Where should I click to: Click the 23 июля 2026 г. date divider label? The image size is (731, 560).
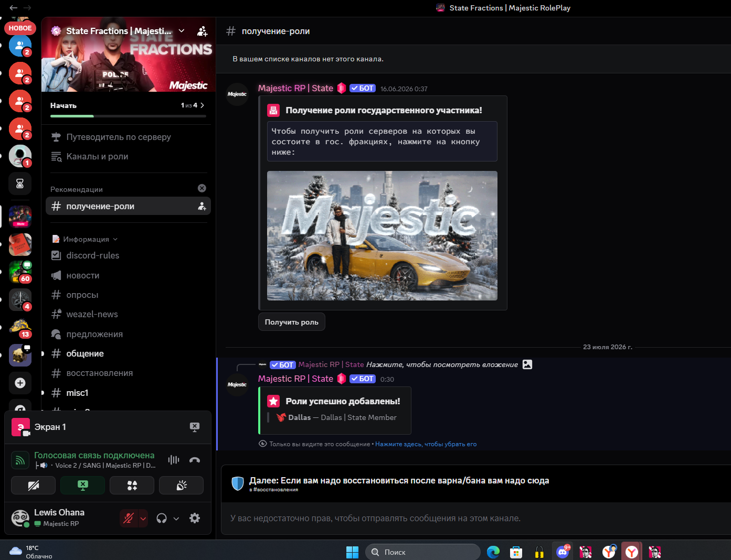click(x=608, y=347)
